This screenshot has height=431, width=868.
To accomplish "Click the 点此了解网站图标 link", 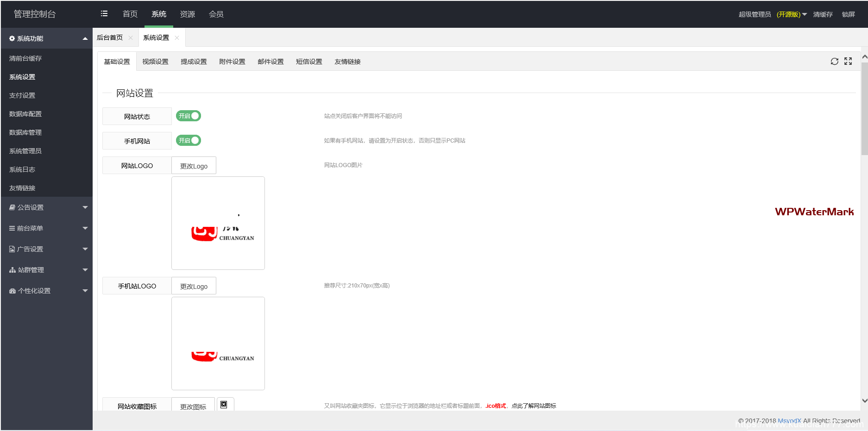I will tap(534, 406).
